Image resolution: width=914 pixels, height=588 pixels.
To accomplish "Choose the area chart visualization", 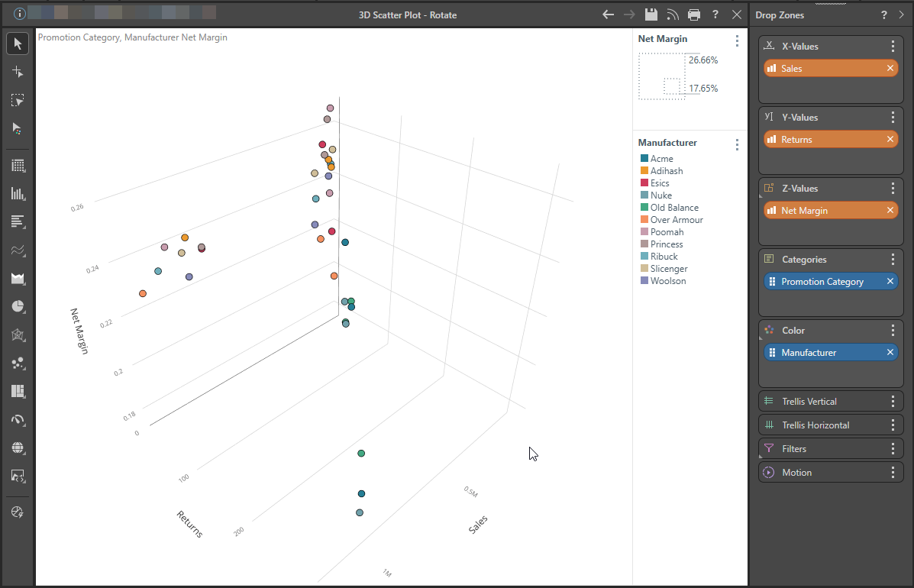I will (x=18, y=279).
